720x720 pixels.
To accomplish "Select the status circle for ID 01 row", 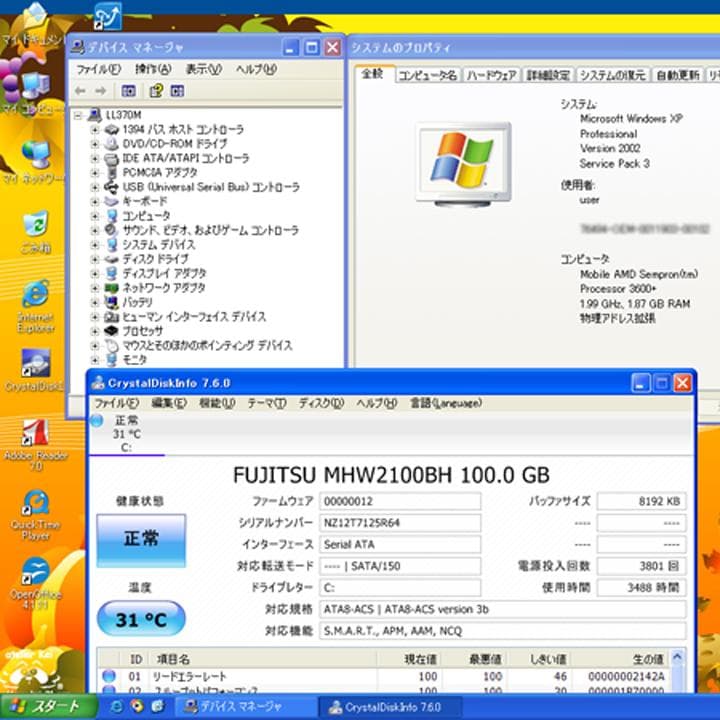I will pos(109,676).
